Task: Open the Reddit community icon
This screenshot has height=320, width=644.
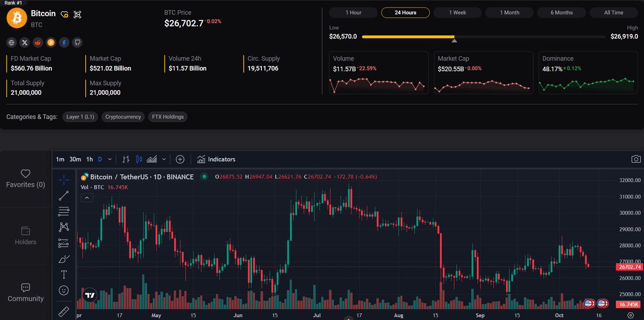Action: [x=38, y=42]
